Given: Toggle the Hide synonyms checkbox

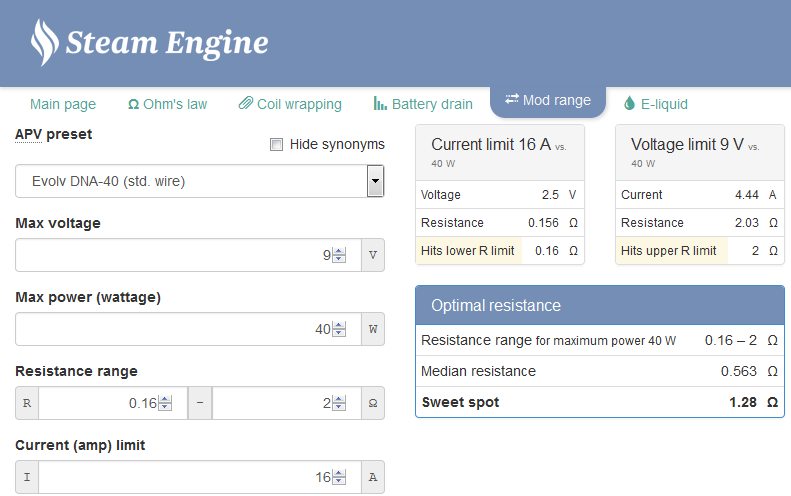Looking at the screenshot, I should click(x=277, y=145).
